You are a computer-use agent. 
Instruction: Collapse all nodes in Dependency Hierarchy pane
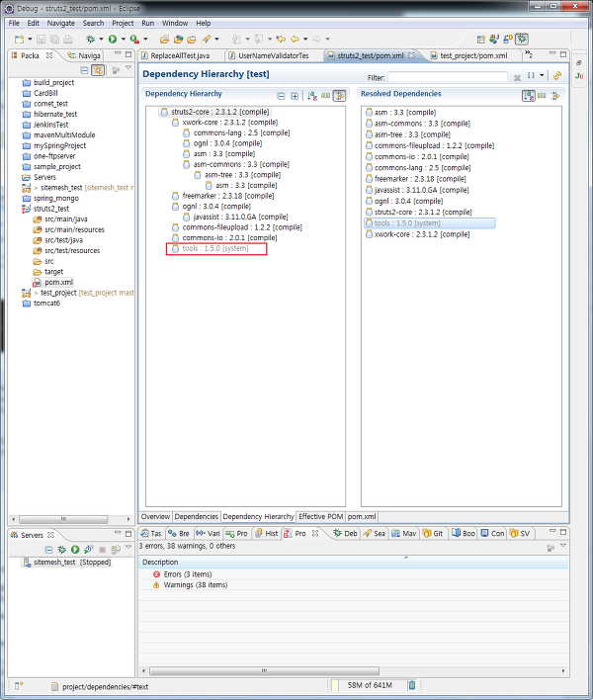click(x=281, y=96)
